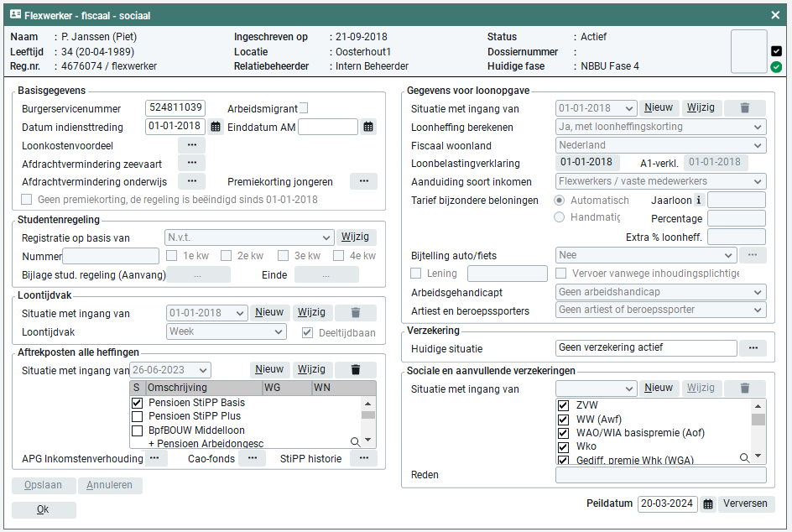
Task: Open Aftrekposten situatie date dropdown
Action: 170,370
